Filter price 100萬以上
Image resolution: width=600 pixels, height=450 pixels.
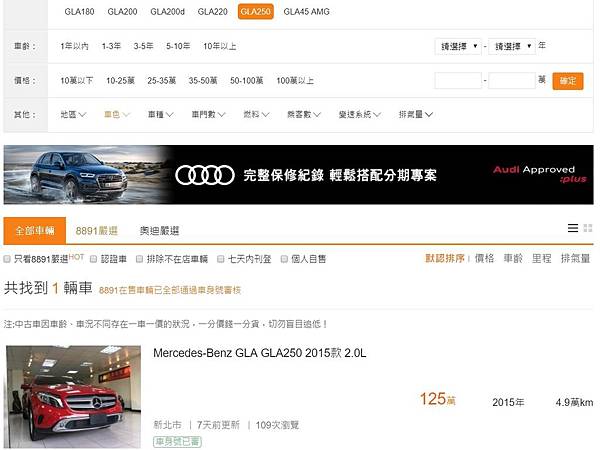click(295, 81)
